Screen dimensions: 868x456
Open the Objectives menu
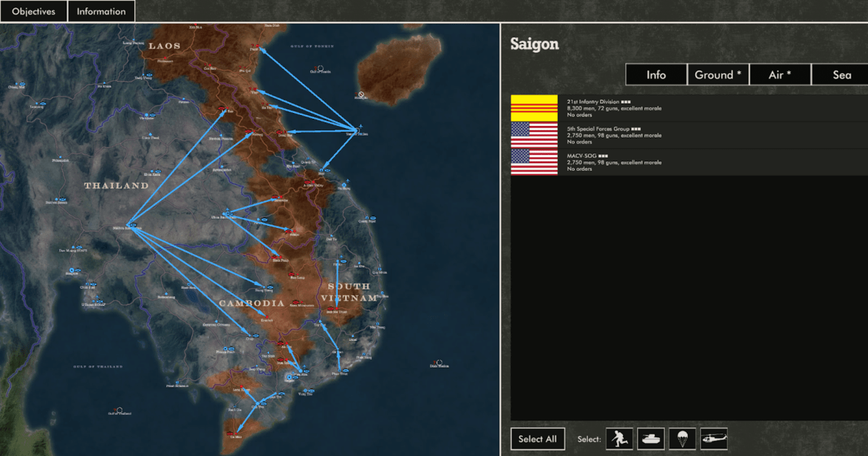(x=33, y=12)
